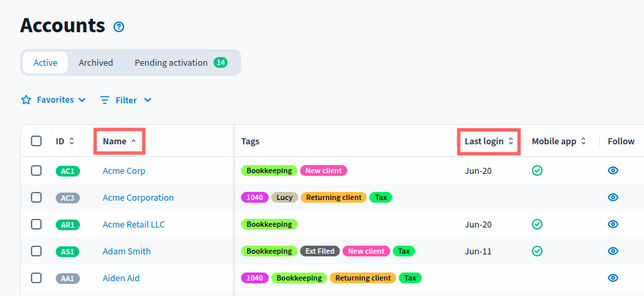644x296 pixels.
Task: Toggle follow eye for Acme Corporation
Action: click(612, 197)
